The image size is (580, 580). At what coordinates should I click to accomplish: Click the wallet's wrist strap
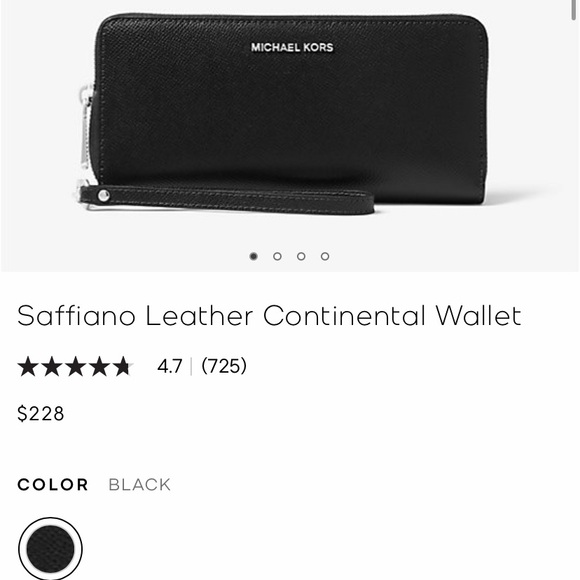coord(226,200)
